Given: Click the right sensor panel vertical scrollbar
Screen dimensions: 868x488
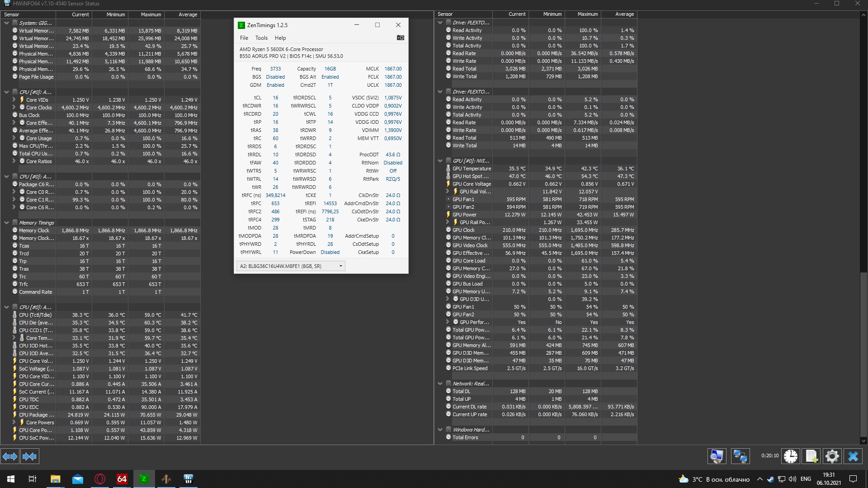Looking at the screenshot, I should [x=863, y=352].
